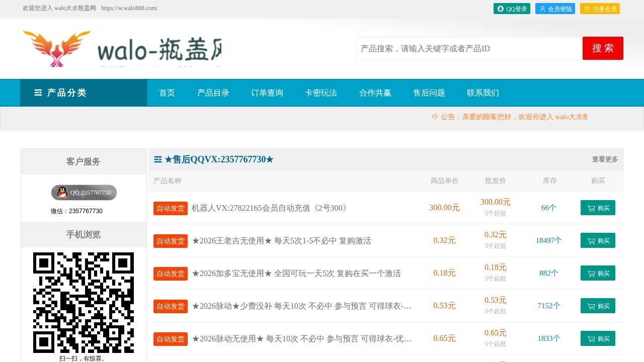Click stock count 66个
Image resolution: width=644 pixels, height=362 pixels.
point(549,208)
